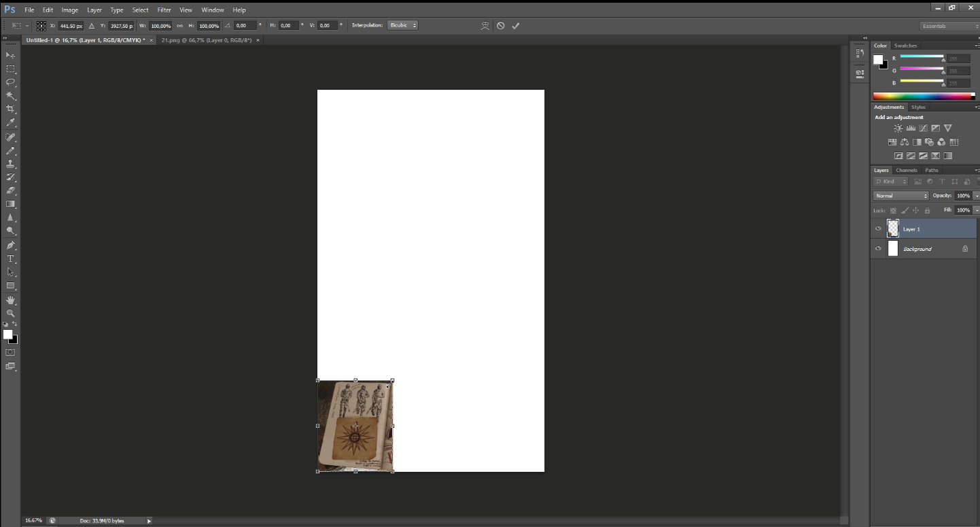Toggle lock all for layer

(927, 211)
